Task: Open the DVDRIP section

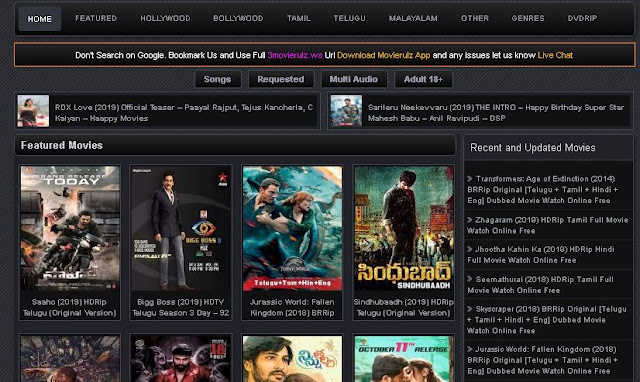Action: coord(582,18)
